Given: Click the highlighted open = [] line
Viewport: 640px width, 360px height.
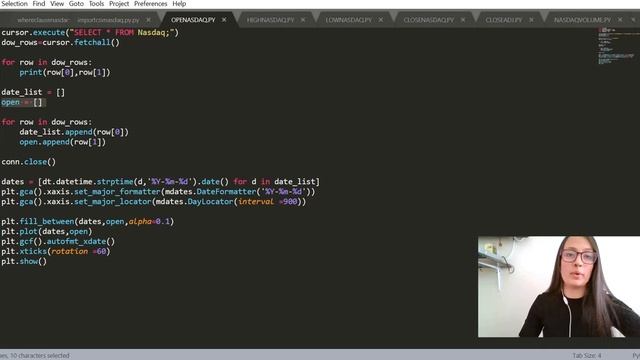Looking at the screenshot, I should [x=23, y=102].
